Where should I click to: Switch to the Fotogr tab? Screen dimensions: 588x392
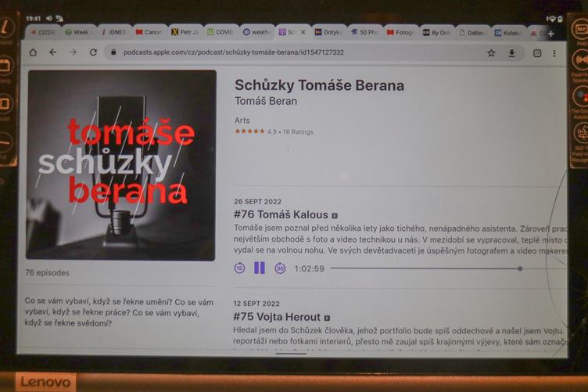(400, 33)
